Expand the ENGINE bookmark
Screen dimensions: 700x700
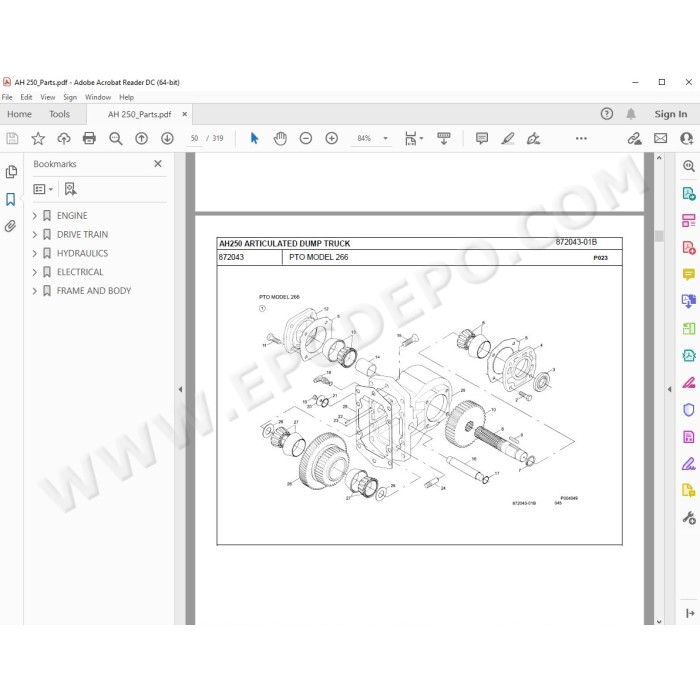35,216
